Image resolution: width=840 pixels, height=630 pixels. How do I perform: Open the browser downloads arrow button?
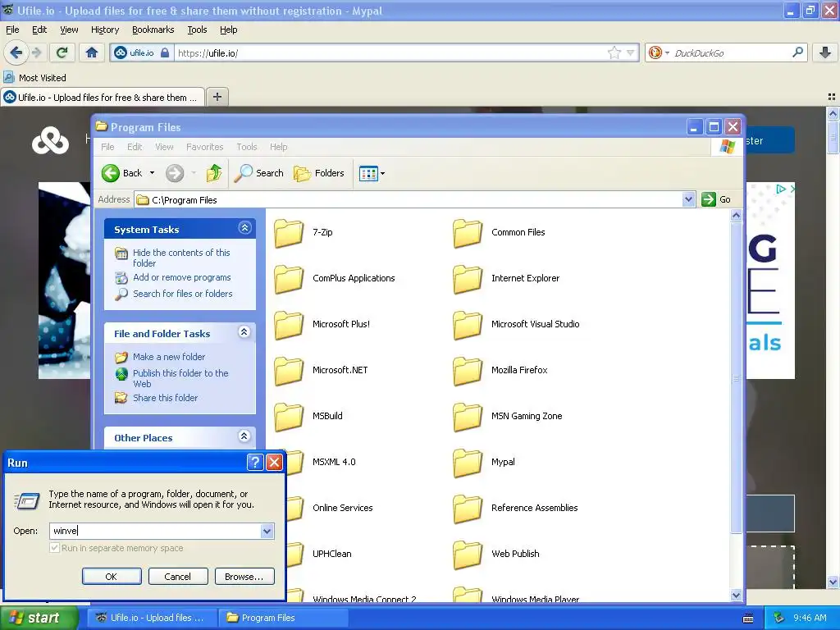tap(825, 52)
